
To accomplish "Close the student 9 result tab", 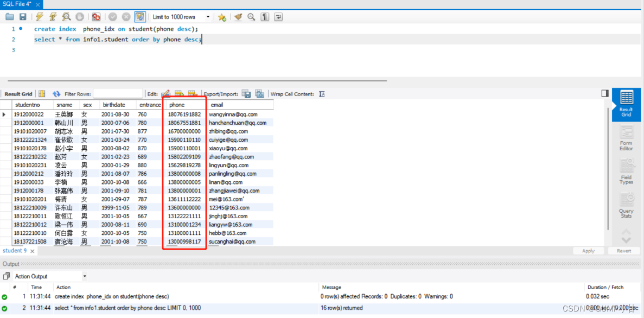I will pos(33,251).
